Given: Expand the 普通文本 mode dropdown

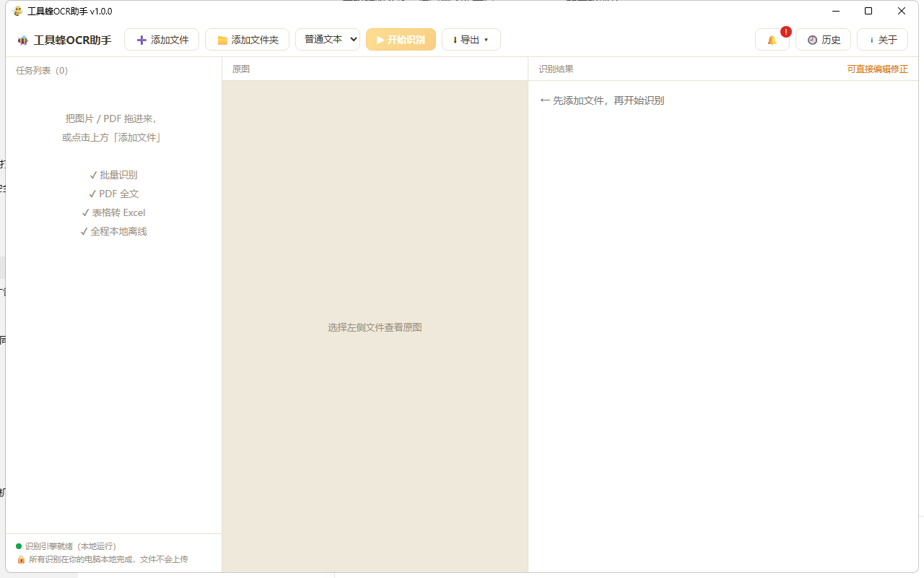Looking at the screenshot, I should [x=328, y=39].
